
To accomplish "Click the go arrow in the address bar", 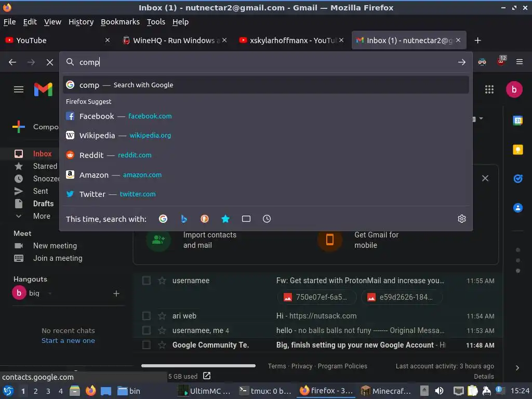I will pos(461,62).
